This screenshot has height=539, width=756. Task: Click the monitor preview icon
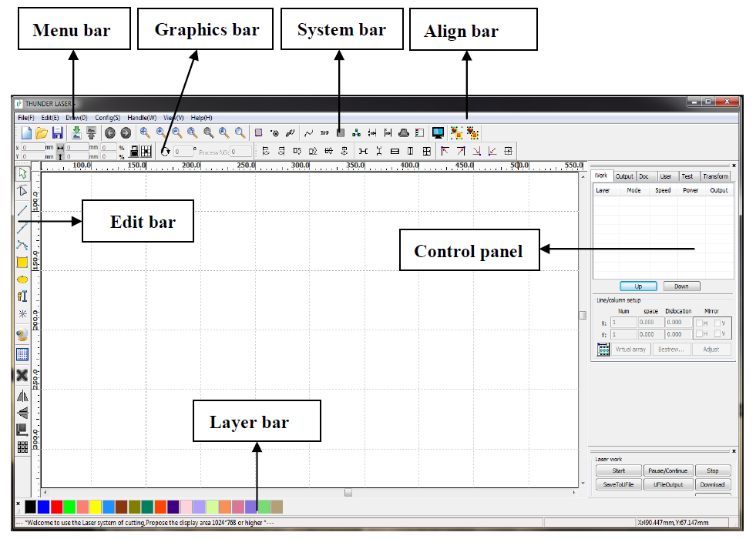tap(438, 133)
